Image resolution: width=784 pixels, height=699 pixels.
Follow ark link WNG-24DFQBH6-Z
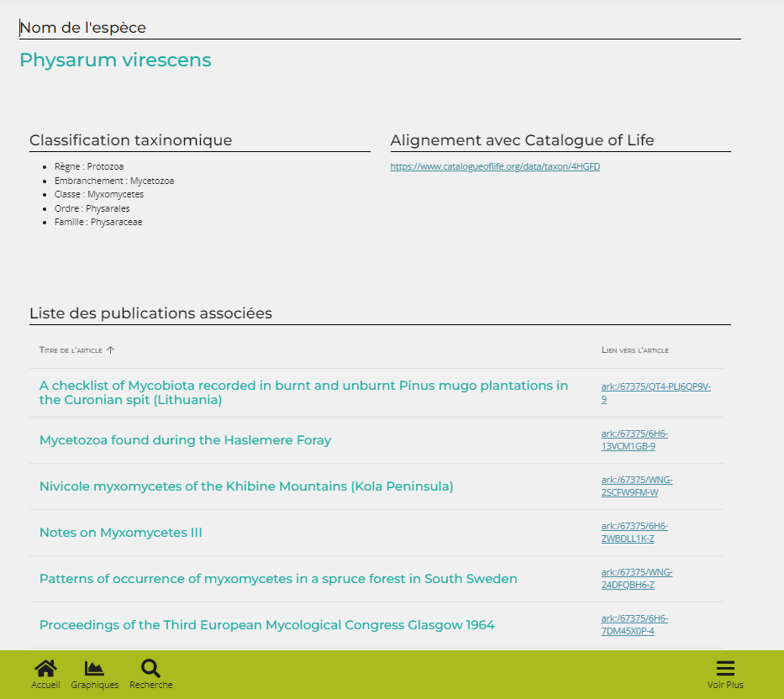click(x=636, y=579)
